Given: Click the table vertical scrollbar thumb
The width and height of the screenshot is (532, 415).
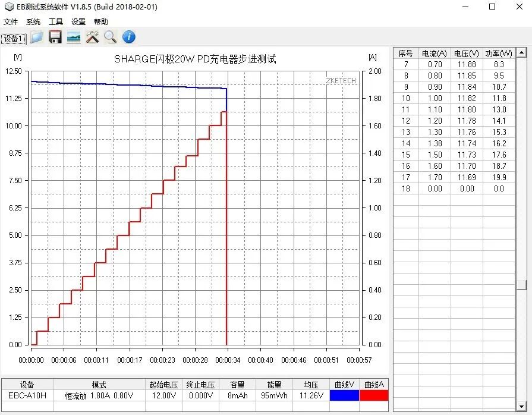Looking at the screenshot, I should pyautogui.click(x=521, y=285).
